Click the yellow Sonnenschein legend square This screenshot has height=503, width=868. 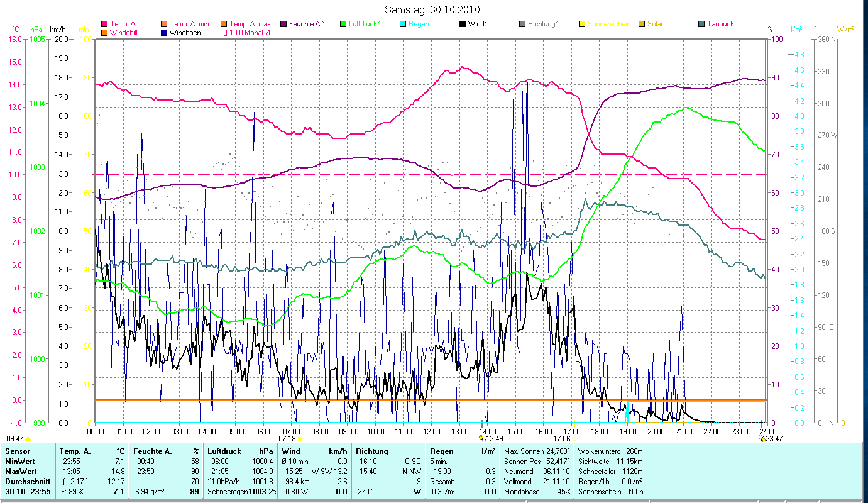(x=582, y=24)
